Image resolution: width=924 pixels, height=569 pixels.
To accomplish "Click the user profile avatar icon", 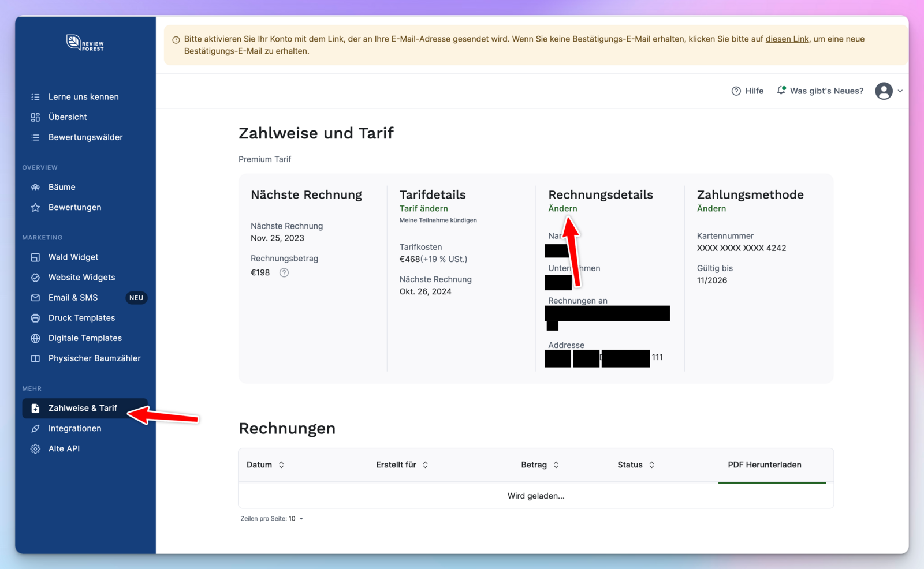I will pos(884,91).
